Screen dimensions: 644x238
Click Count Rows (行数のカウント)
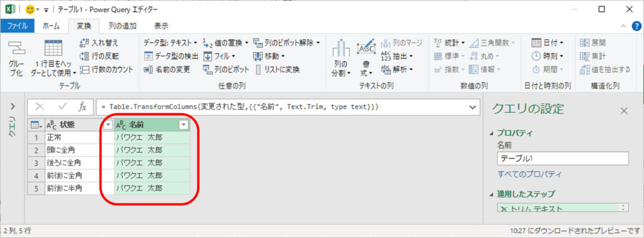[106, 69]
